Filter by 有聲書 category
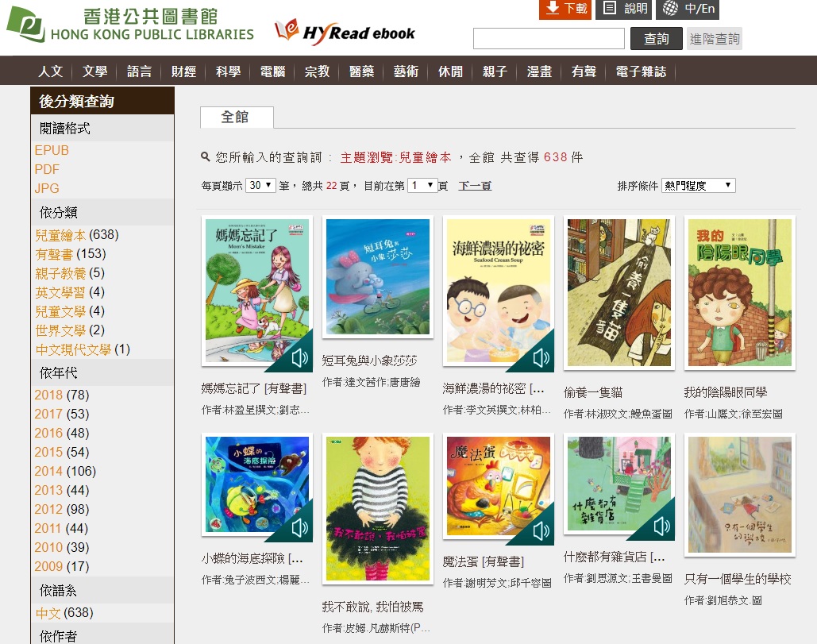Viewport: 817px width, 644px height. [x=54, y=254]
